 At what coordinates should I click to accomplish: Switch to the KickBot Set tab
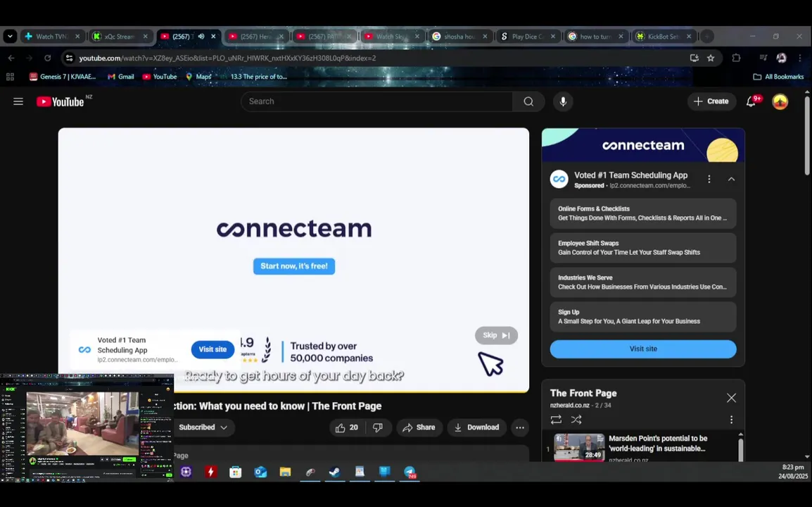[x=664, y=37]
